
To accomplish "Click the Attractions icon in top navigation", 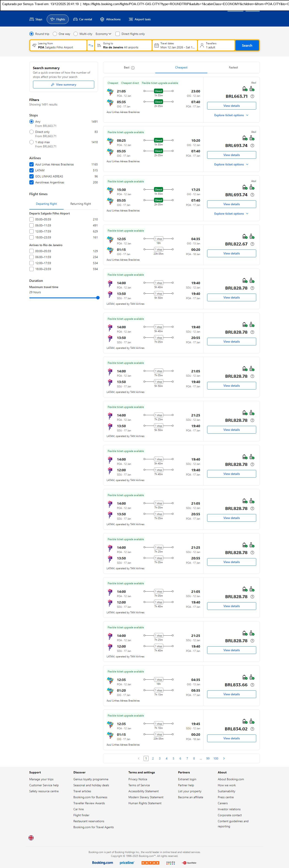I will click(102, 19).
